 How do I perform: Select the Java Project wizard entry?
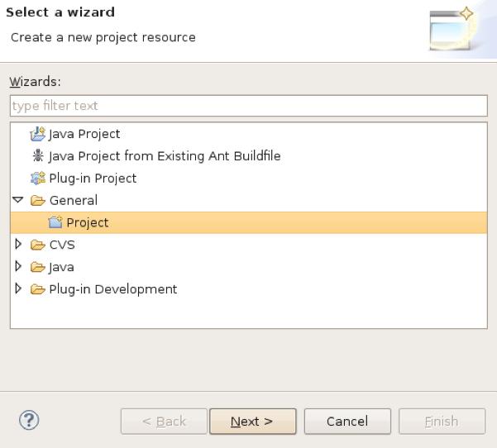click(84, 134)
